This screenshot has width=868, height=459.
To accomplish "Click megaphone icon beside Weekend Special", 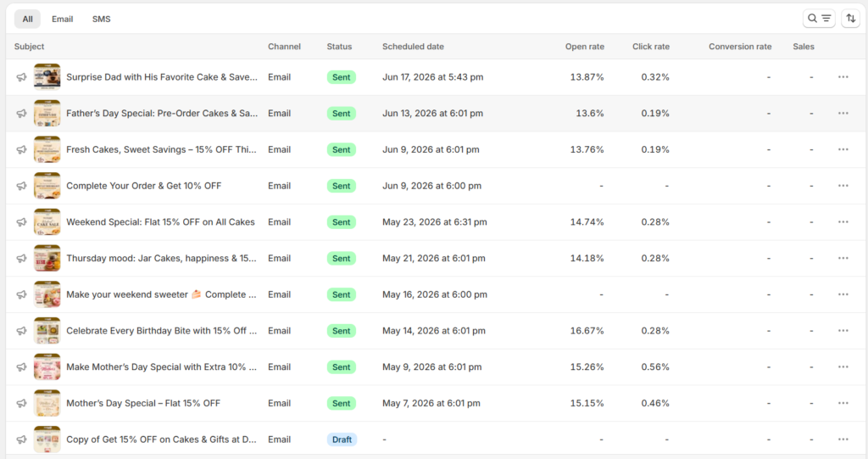I will [21, 221].
